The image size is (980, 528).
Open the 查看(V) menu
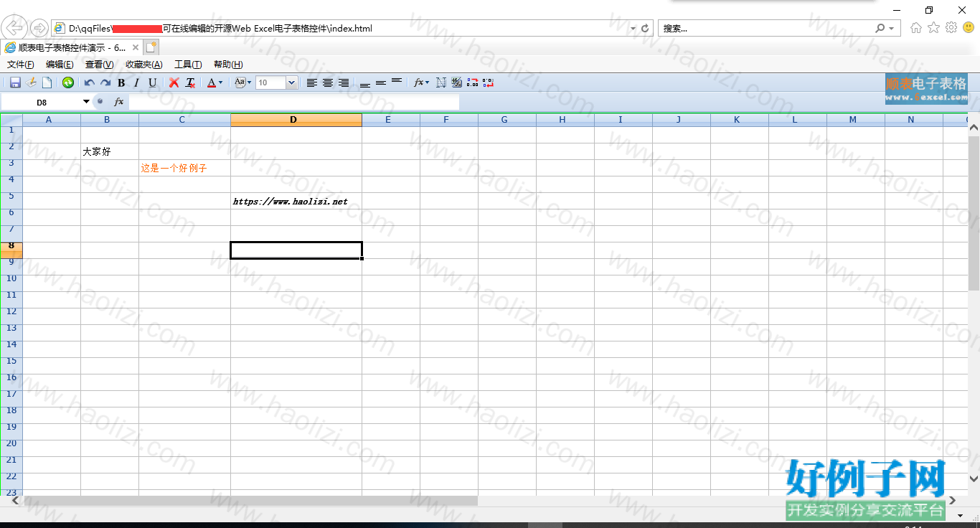pyautogui.click(x=99, y=65)
